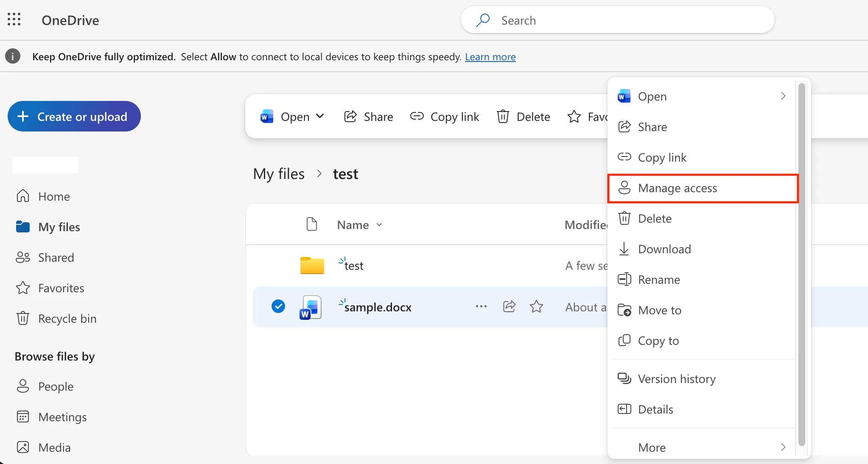Viewport: 868px width, 464px height.
Task: Click the search magnifier icon
Action: pos(483,20)
